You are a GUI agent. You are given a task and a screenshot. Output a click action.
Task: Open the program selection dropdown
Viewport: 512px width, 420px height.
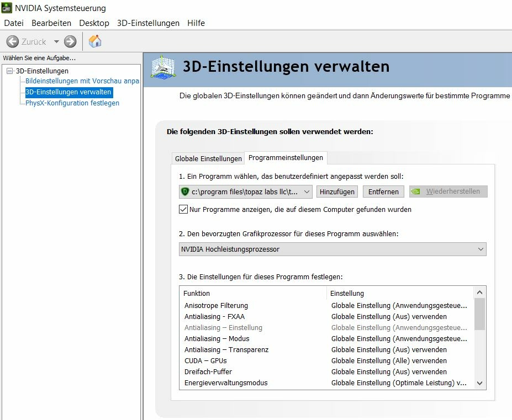point(307,192)
